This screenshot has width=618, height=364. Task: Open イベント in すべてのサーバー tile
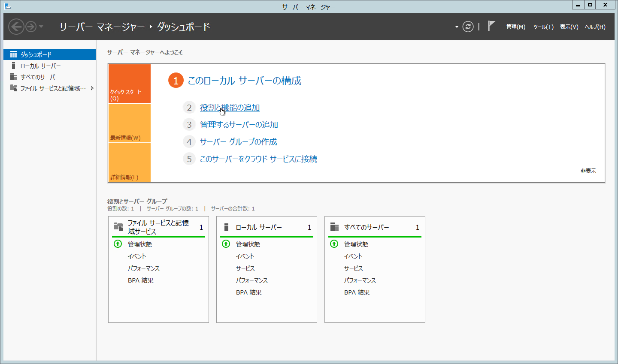[353, 256]
